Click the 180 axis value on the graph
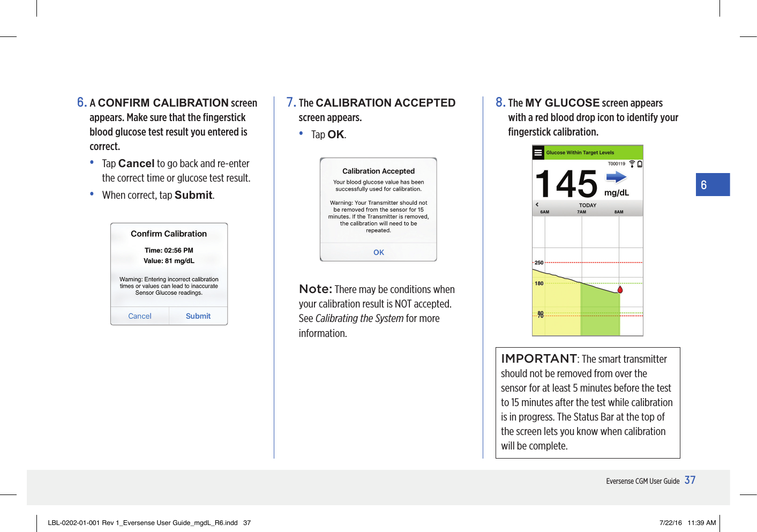This screenshot has height=532, width=757. (x=539, y=284)
